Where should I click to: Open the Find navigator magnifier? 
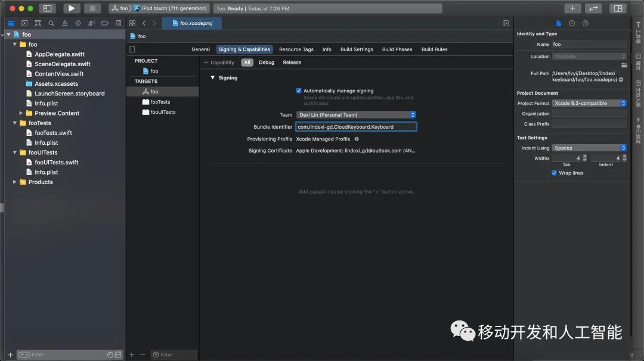(x=51, y=23)
